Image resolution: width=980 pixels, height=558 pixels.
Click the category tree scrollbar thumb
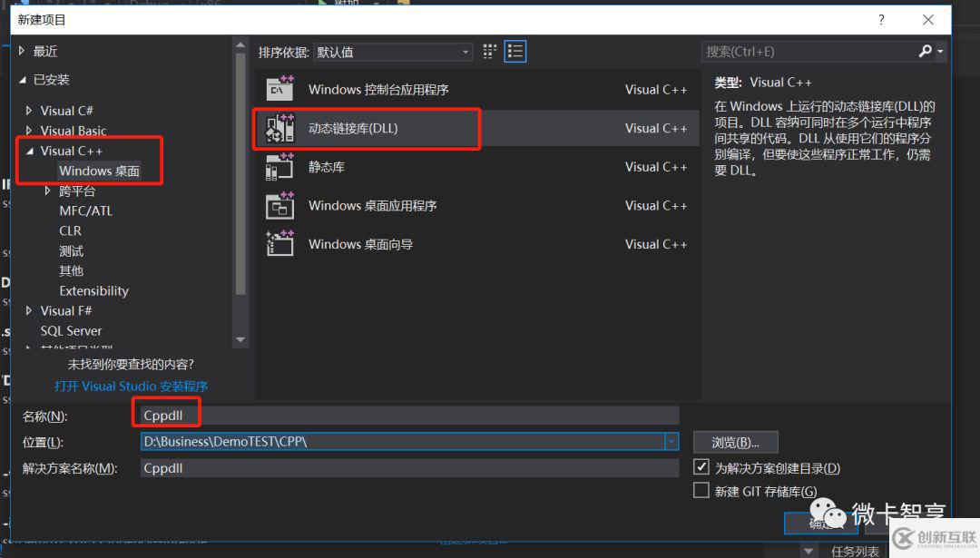[240, 173]
